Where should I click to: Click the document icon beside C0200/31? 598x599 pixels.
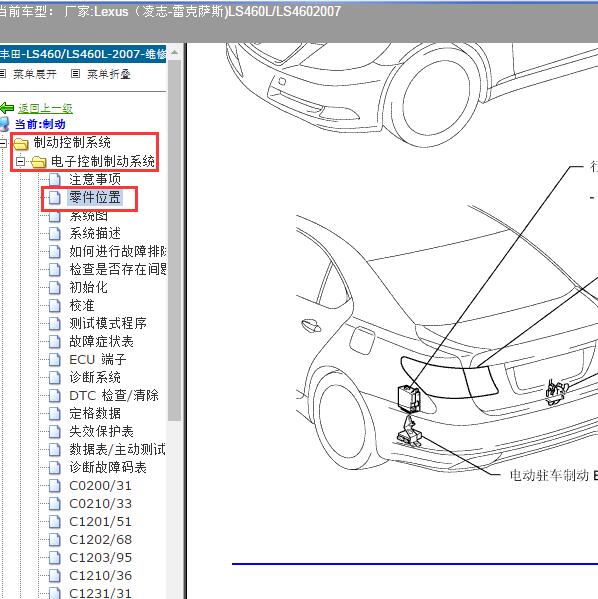[x=55, y=486]
